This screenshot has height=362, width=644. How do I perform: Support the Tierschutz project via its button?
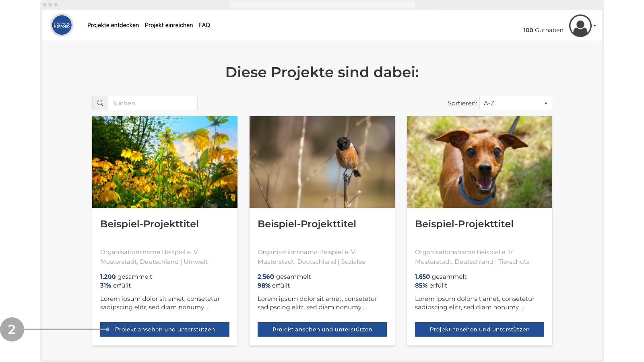(x=479, y=329)
